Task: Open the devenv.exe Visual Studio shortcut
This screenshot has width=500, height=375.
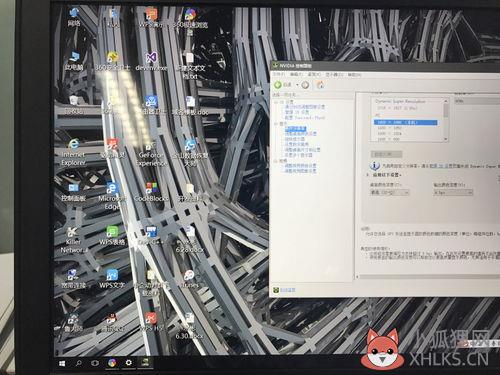Action: click(x=151, y=61)
